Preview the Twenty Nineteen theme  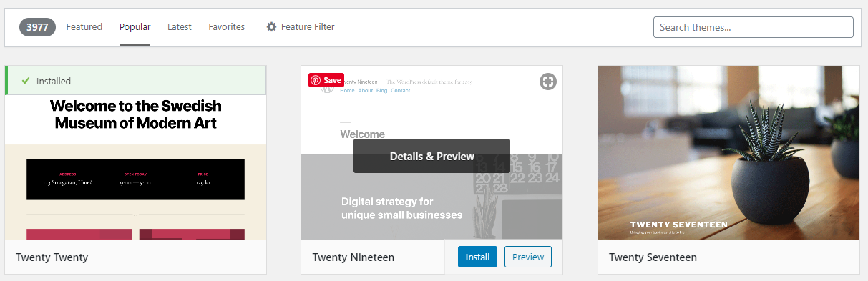pos(528,257)
